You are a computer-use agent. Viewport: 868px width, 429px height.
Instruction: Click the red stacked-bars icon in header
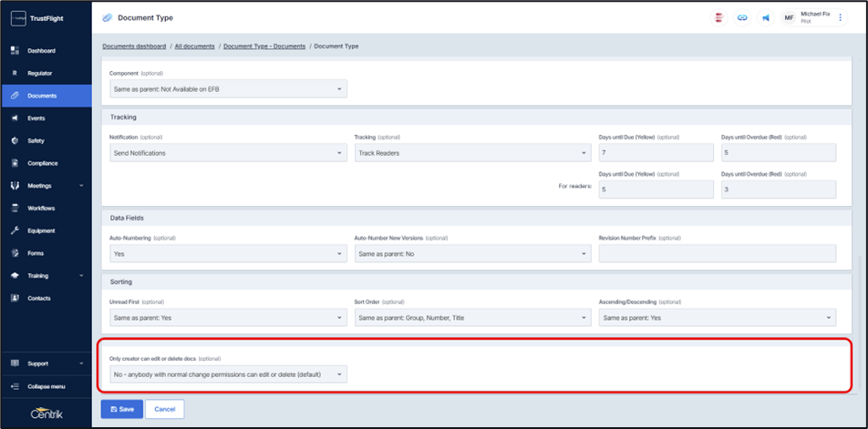719,18
